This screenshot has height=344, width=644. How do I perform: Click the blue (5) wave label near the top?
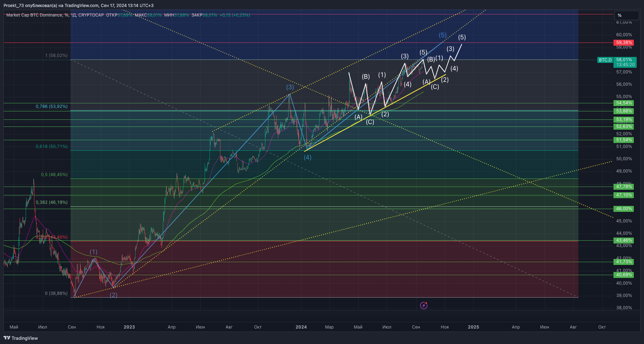point(443,35)
